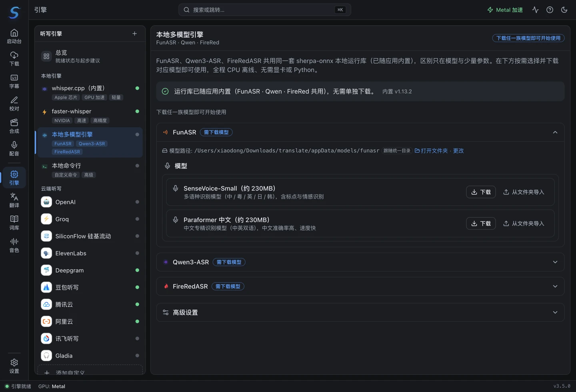Open the 启动台 home sidebar icon
The image size is (576, 392).
[x=14, y=36]
